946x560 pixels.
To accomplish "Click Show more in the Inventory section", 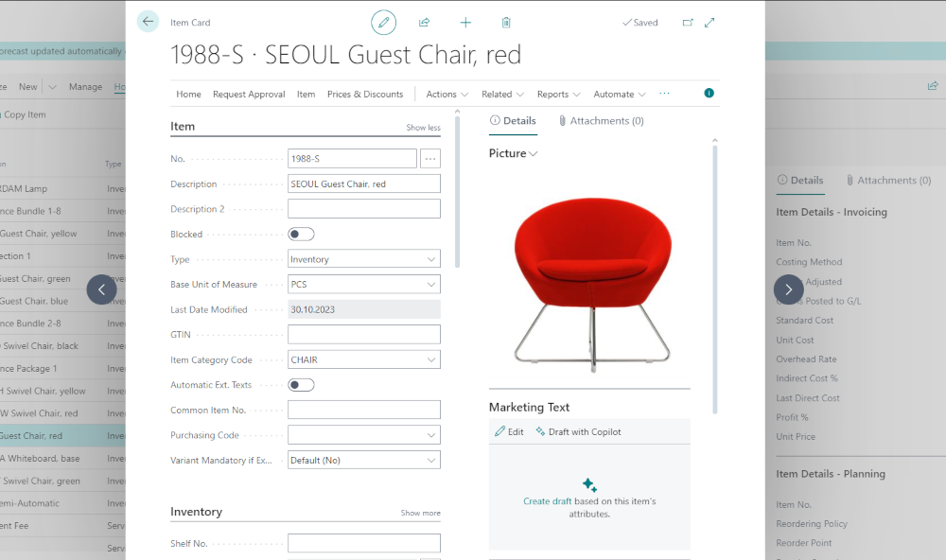I will tap(420, 512).
